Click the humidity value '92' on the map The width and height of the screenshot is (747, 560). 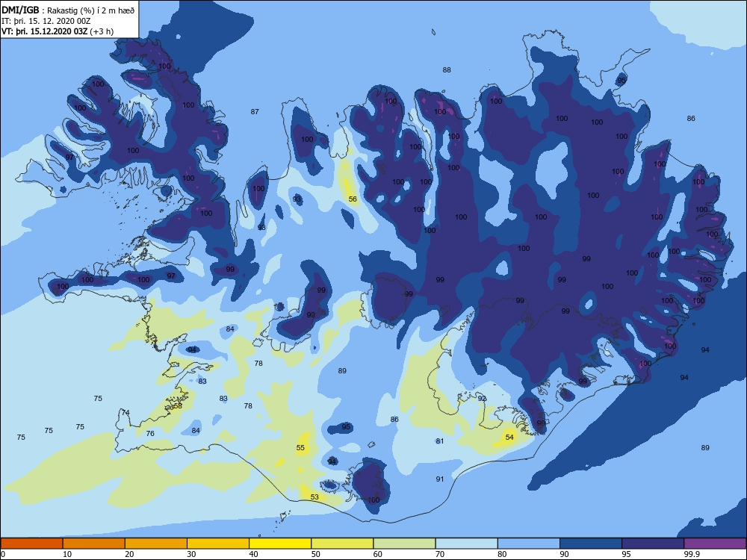(482, 399)
